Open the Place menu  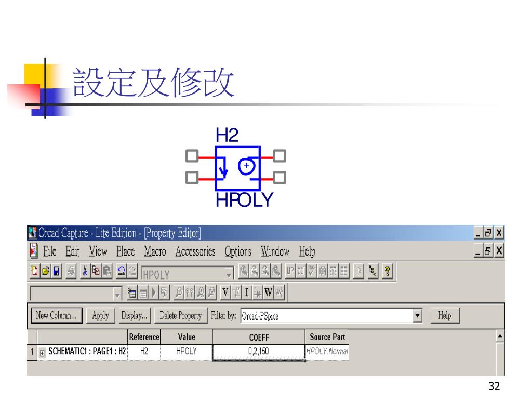coord(126,251)
